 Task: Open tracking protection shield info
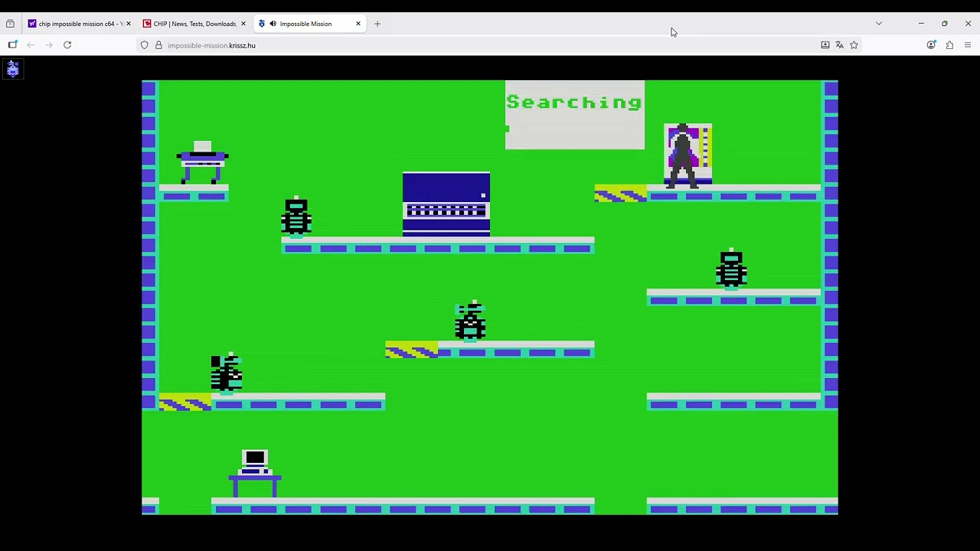144,45
